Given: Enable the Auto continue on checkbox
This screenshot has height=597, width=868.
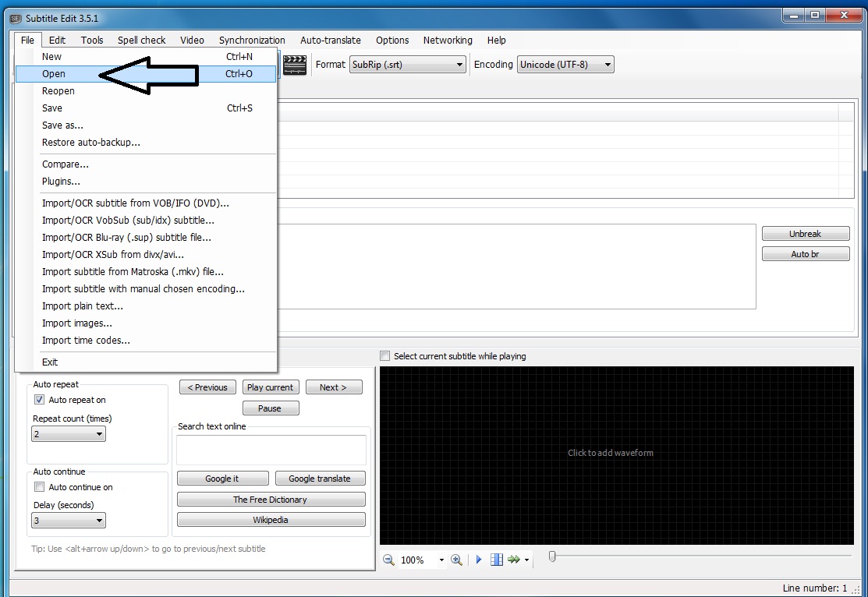Looking at the screenshot, I should (39, 487).
